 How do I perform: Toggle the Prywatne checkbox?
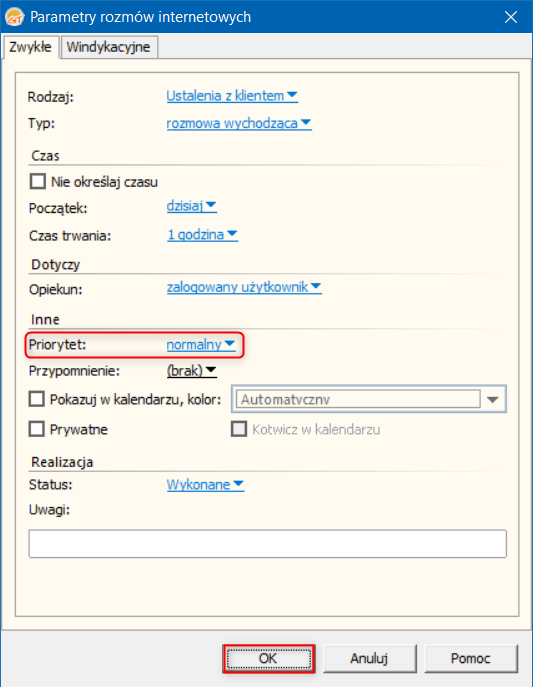[x=37, y=429]
